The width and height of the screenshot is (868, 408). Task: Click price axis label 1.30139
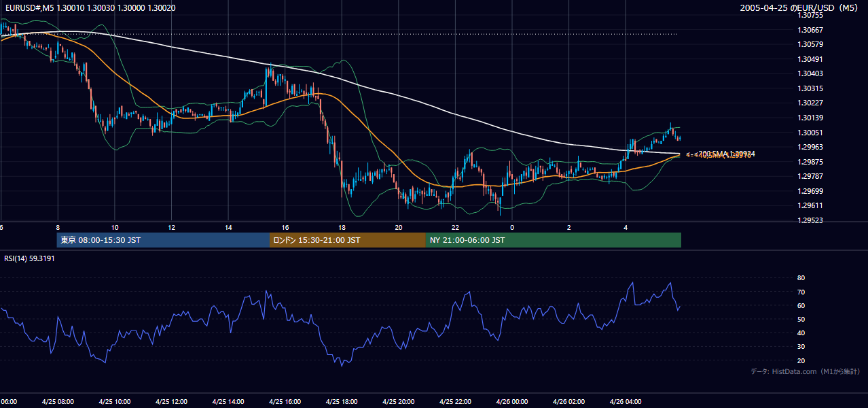pos(810,118)
